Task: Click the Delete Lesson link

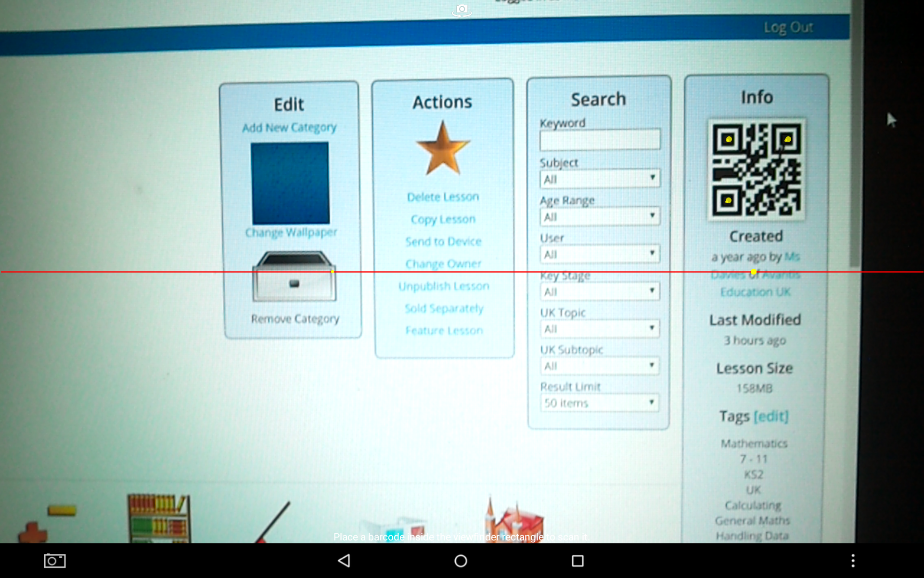Action: [x=443, y=197]
